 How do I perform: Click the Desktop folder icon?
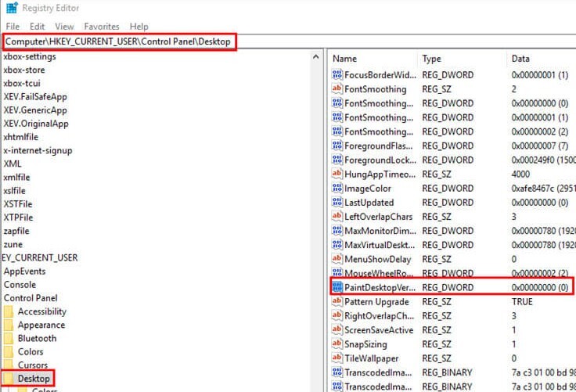click(x=9, y=379)
